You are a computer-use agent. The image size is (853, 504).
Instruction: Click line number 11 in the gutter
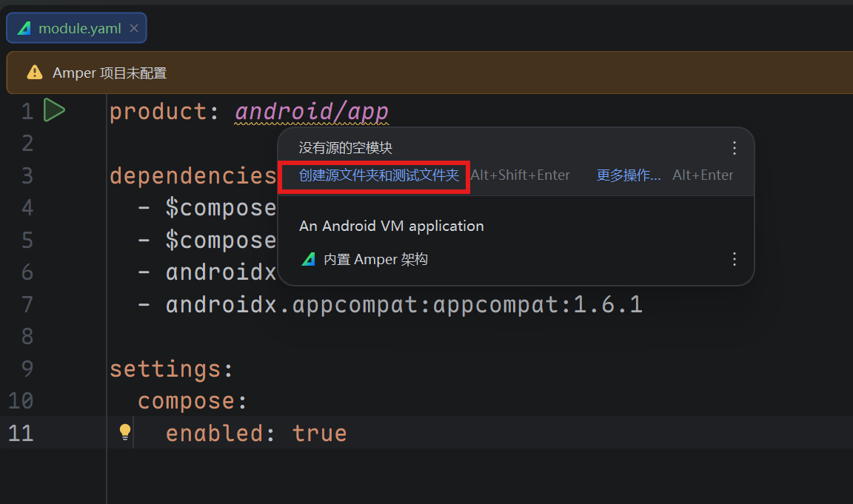point(21,433)
